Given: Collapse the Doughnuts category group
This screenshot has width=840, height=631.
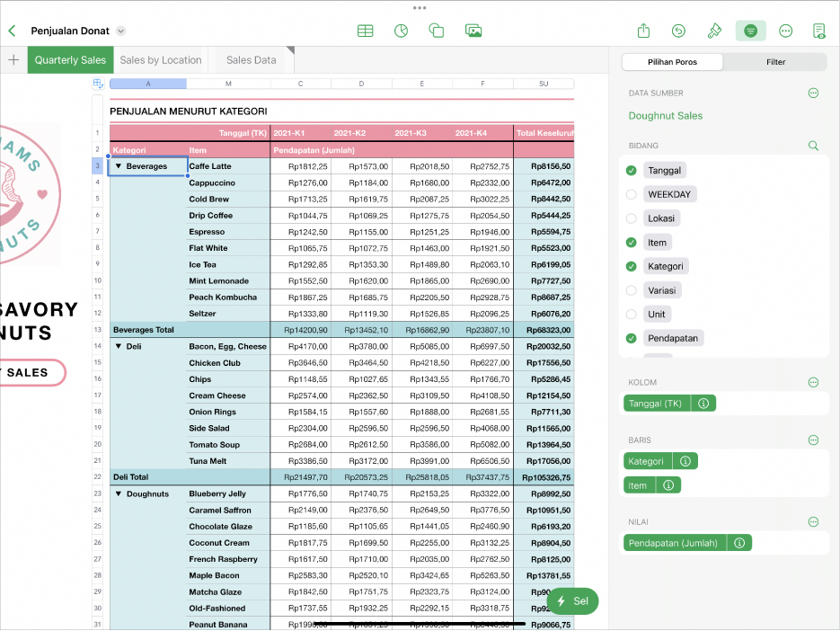Looking at the screenshot, I should point(119,493).
